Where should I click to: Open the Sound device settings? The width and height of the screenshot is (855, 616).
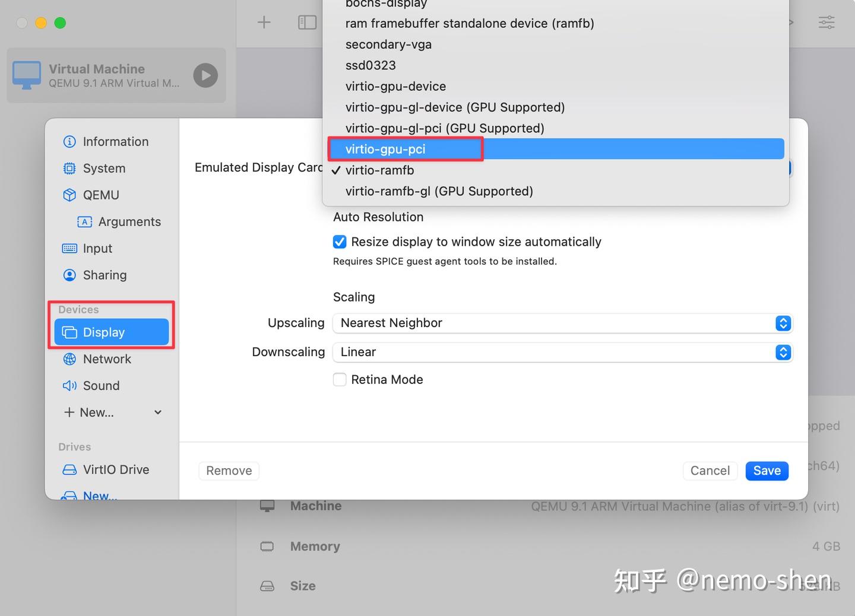point(101,385)
